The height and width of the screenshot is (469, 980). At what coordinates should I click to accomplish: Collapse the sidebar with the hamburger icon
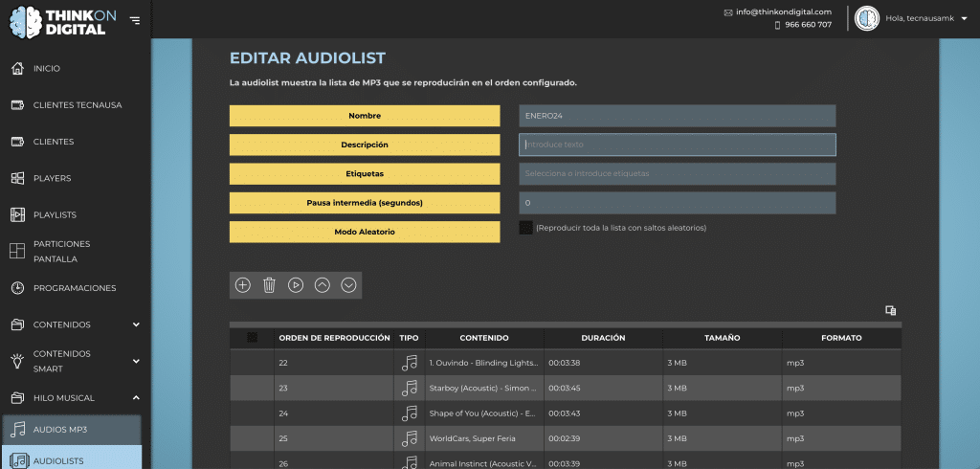[134, 21]
